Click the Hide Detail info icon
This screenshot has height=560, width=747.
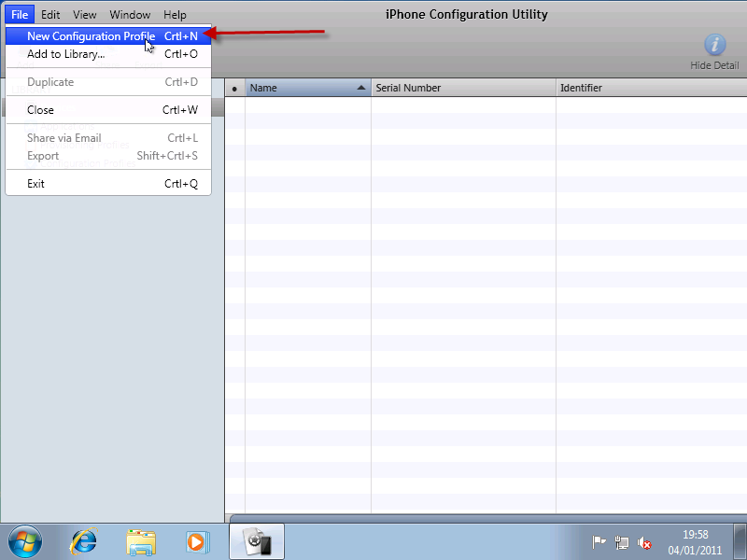[714, 45]
